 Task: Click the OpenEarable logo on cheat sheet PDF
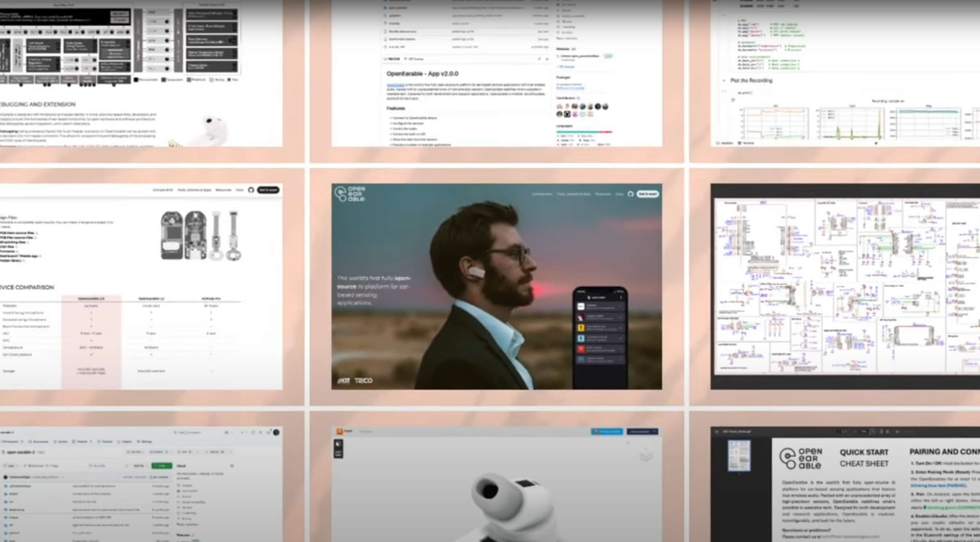(801, 458)
